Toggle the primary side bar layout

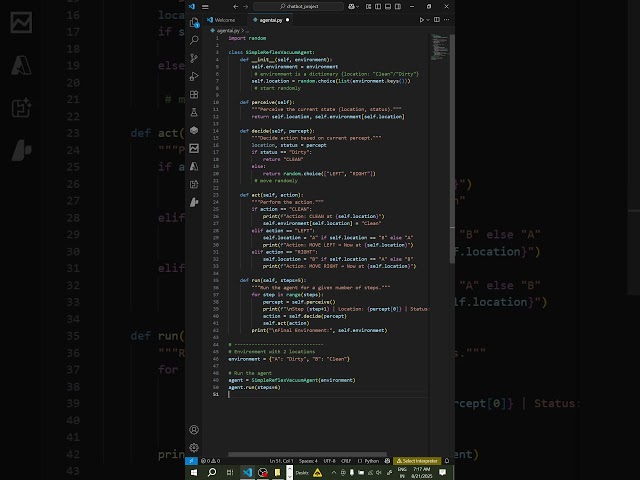click(x=378, y=7)
